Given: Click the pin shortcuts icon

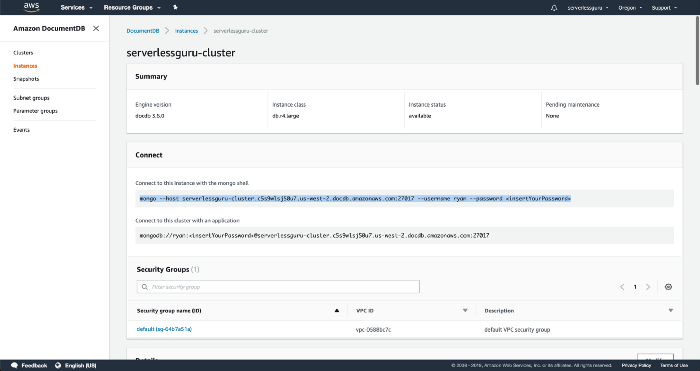Looking at the screenshot, I should click(175, 8).
